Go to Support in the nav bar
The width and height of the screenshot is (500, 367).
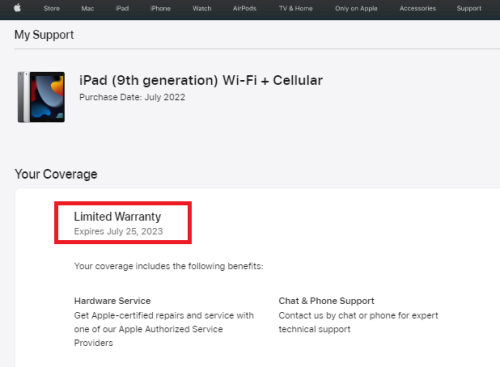tap(469, 9)
